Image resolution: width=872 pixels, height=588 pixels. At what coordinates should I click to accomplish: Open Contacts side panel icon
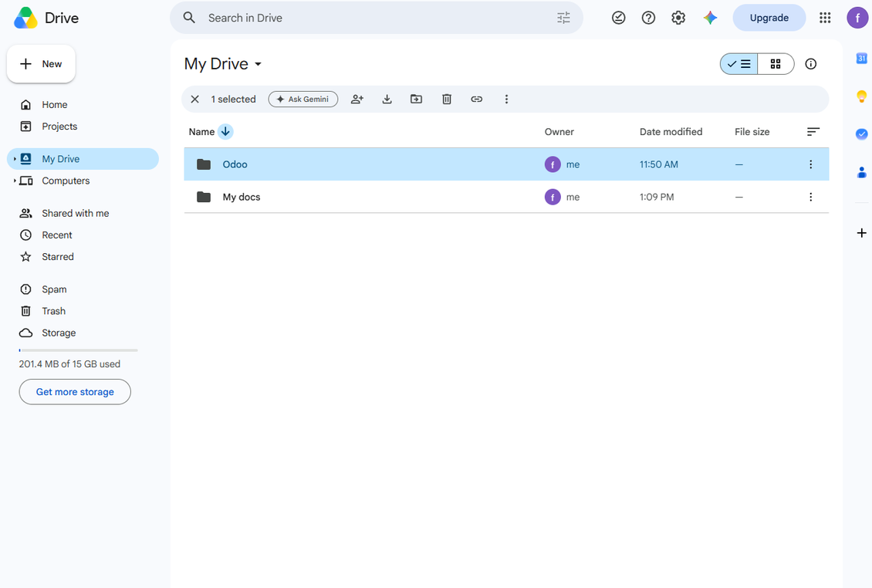[x=861, y=172]
